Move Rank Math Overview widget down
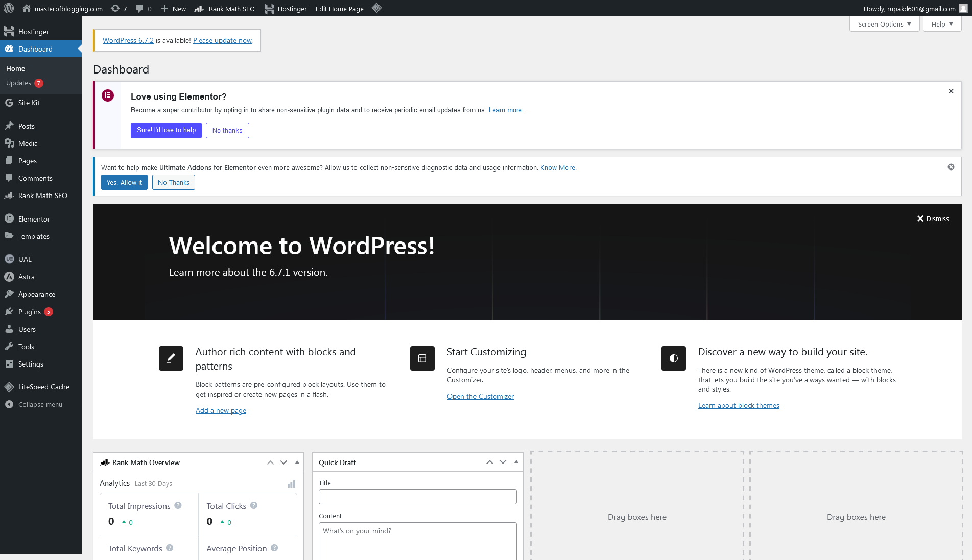The width and height of the screenshot is (972, 560). coord(283,462)
